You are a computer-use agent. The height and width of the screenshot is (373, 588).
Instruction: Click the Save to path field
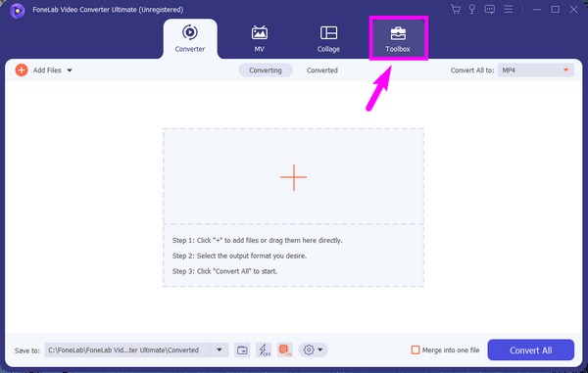point(127,350)
